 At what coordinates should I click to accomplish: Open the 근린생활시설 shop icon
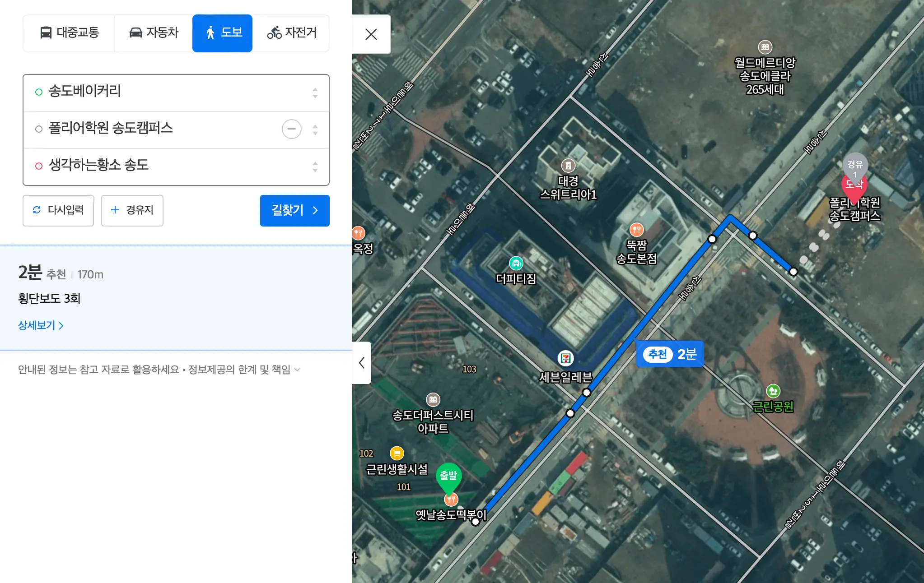tap(397, 453)
